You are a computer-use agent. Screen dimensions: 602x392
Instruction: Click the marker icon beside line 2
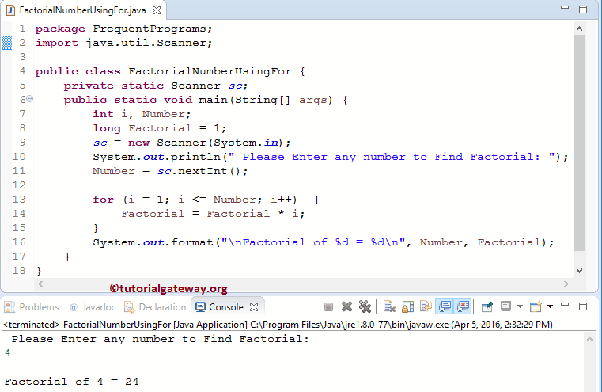[x=7, y=43]
